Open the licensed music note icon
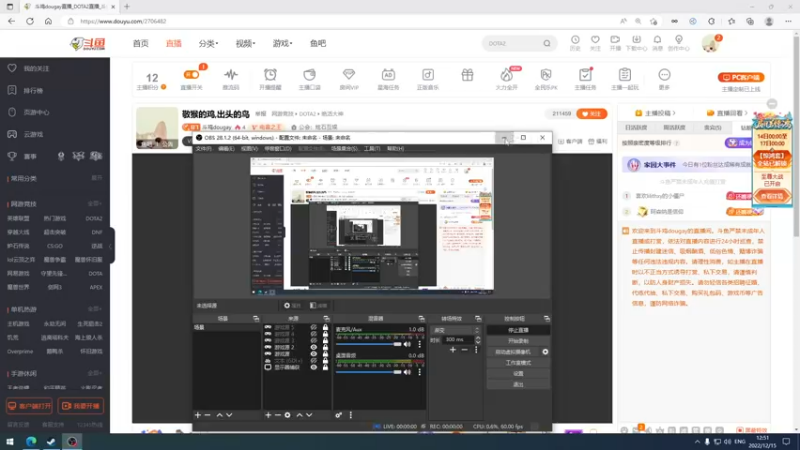Viewport: 800px width, 450px height. pyautogui.click(x=428, y=74)
